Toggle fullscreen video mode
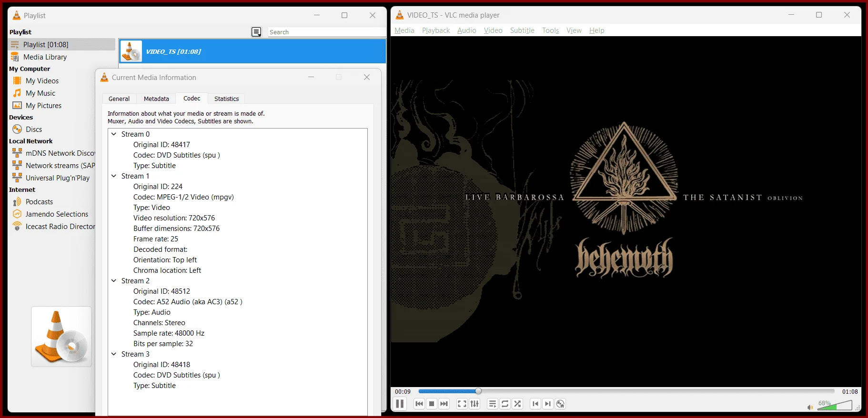 462,404
